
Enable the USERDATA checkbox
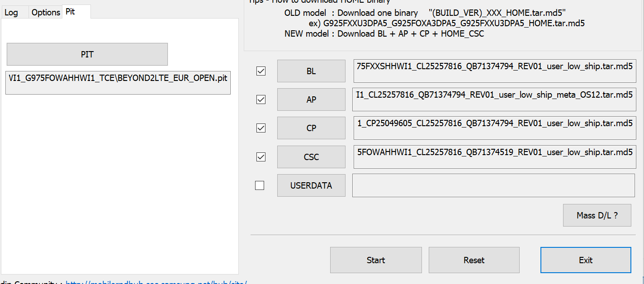[x=260, y=185]
